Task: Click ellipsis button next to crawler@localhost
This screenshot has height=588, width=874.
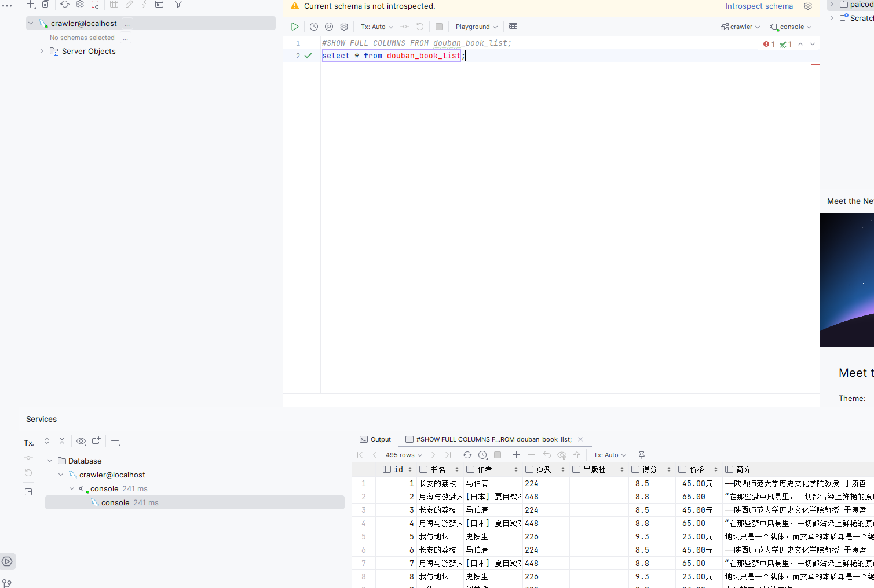Action: [127, 23]
